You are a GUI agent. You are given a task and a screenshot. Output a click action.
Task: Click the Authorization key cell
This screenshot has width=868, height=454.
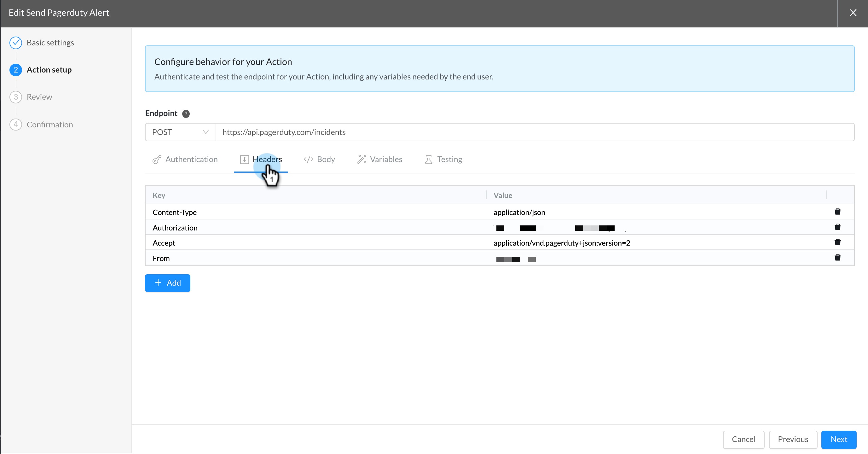point(316,228)
